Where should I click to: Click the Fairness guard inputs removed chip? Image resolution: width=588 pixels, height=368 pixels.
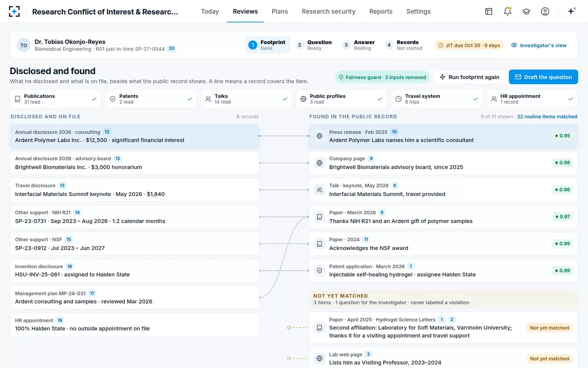(382, 77)
